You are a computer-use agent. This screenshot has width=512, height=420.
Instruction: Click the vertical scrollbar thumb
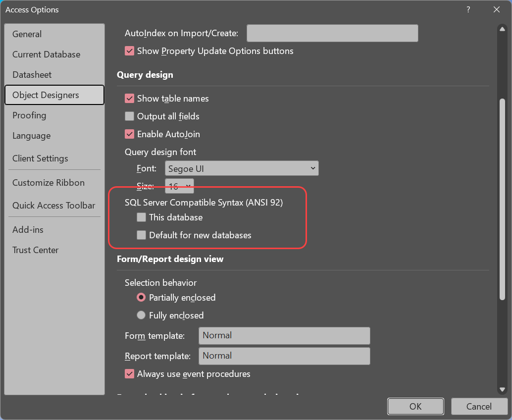coord(502,198)
